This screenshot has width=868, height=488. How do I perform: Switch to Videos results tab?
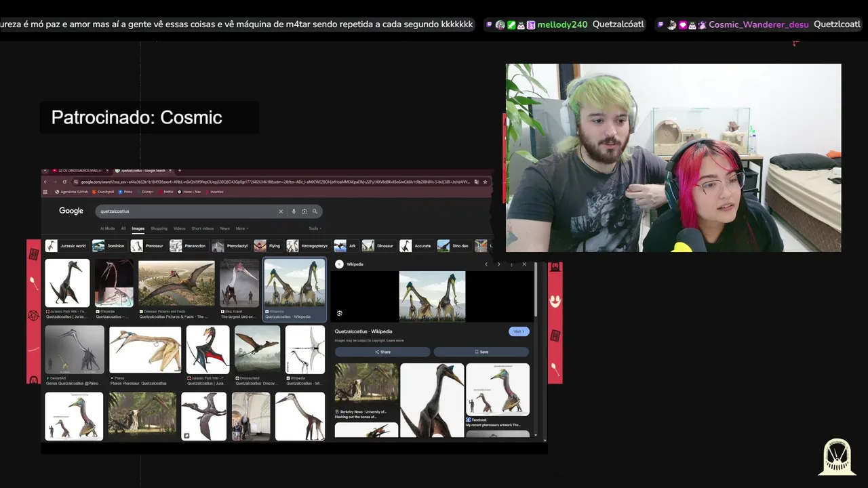179,228
